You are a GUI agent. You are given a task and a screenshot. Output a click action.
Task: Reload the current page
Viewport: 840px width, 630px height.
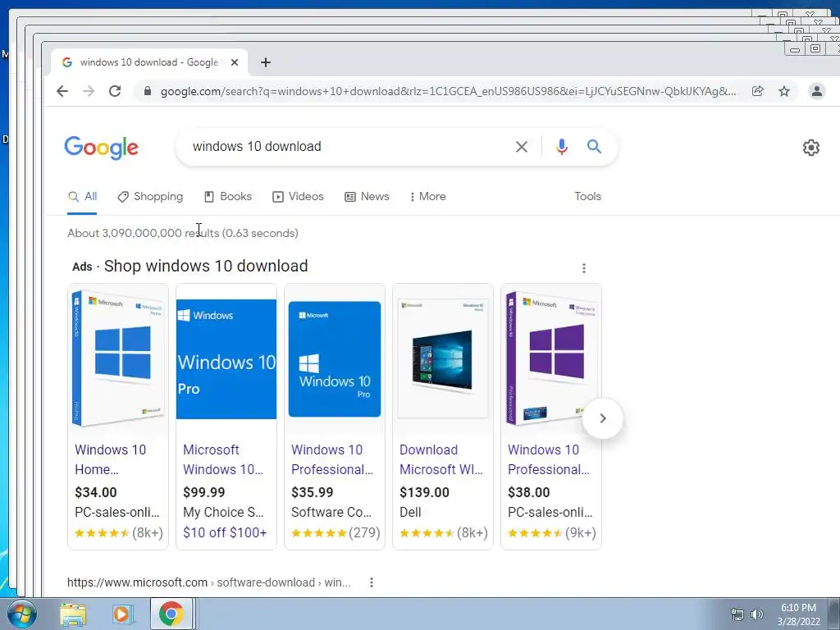[x=115, y=91]
